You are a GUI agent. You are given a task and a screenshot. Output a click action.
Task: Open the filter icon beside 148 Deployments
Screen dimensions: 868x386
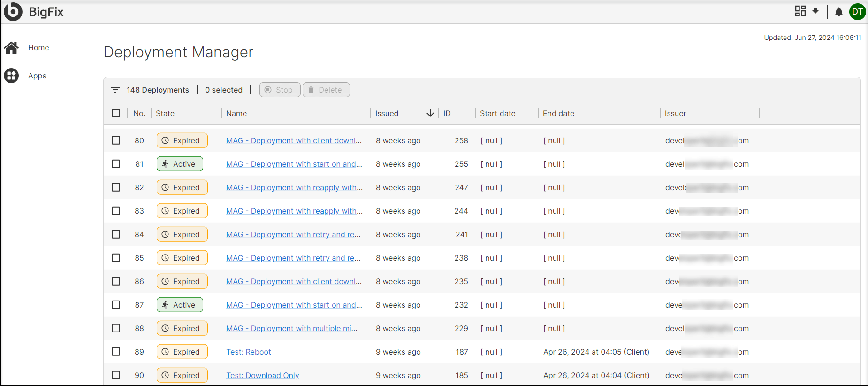tap(115, 90)
